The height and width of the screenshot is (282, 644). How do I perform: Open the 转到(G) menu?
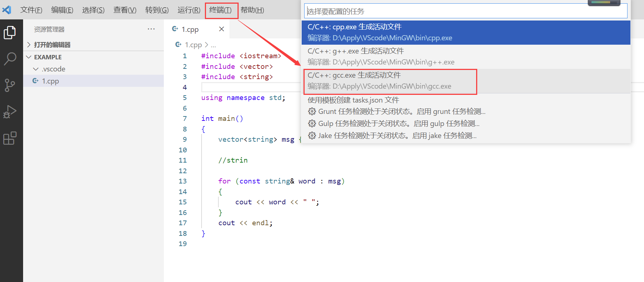click(x=157, y=10)
